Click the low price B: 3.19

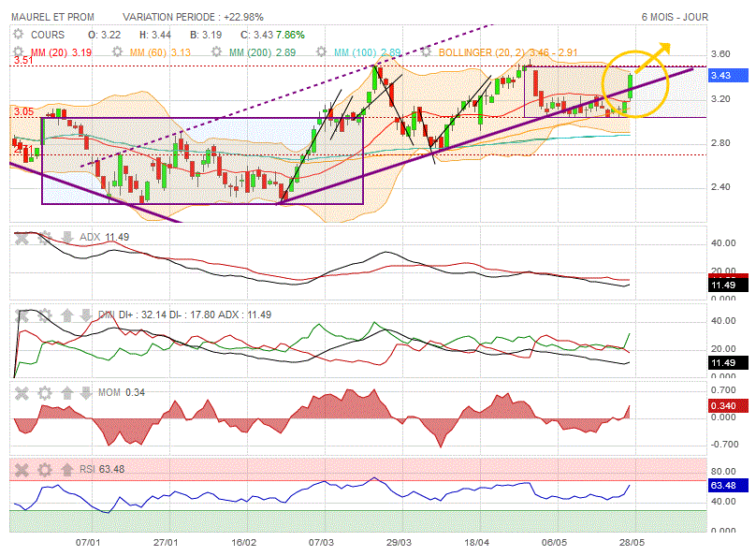click(206, 35)
